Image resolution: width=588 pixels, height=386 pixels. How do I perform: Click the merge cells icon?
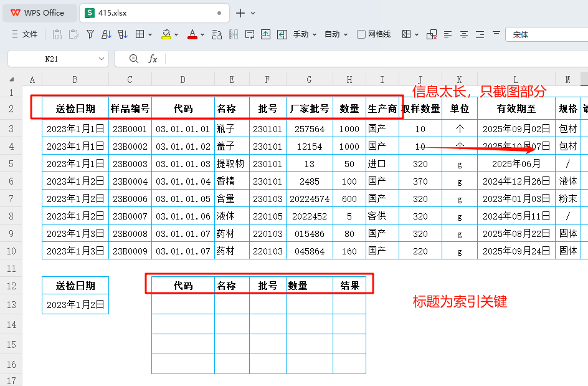pyautogui.click(x=217, y=34)
